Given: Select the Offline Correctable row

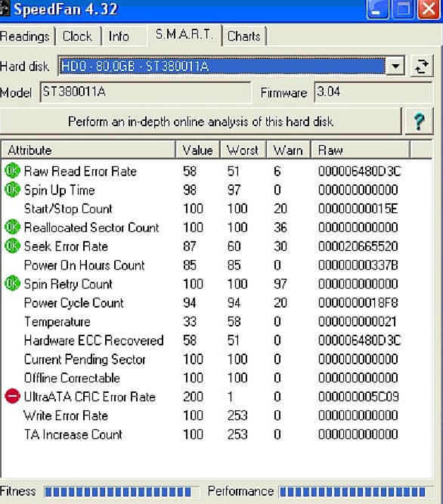Looking at the screenshot, I should tap(217, 378).
